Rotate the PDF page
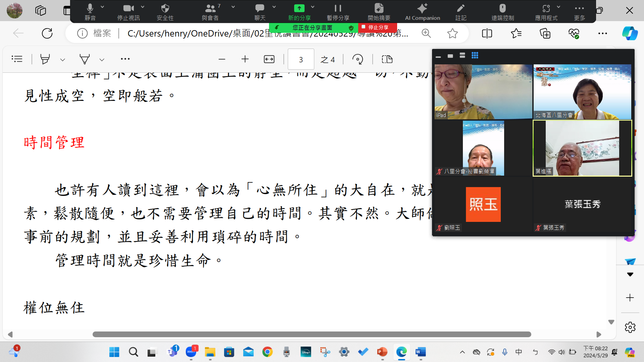The height and width of the screenshot is (362, 644). click(358, 59)
